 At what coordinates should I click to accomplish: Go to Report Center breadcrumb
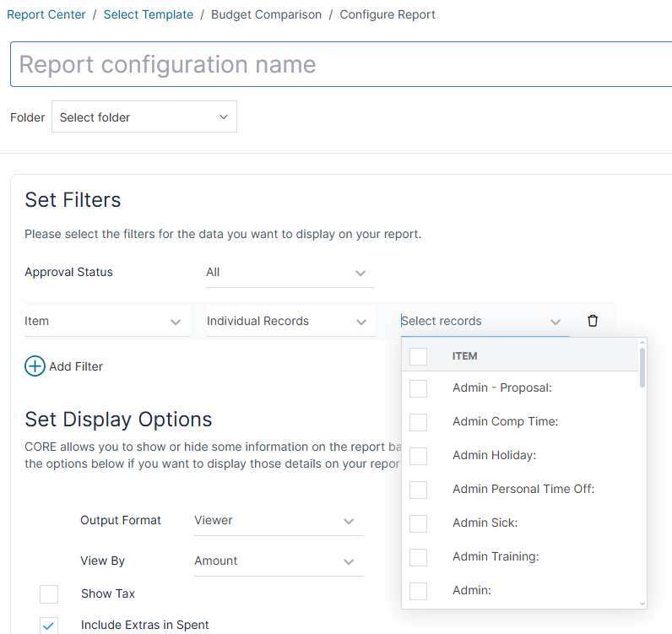[x=46, y=14]
